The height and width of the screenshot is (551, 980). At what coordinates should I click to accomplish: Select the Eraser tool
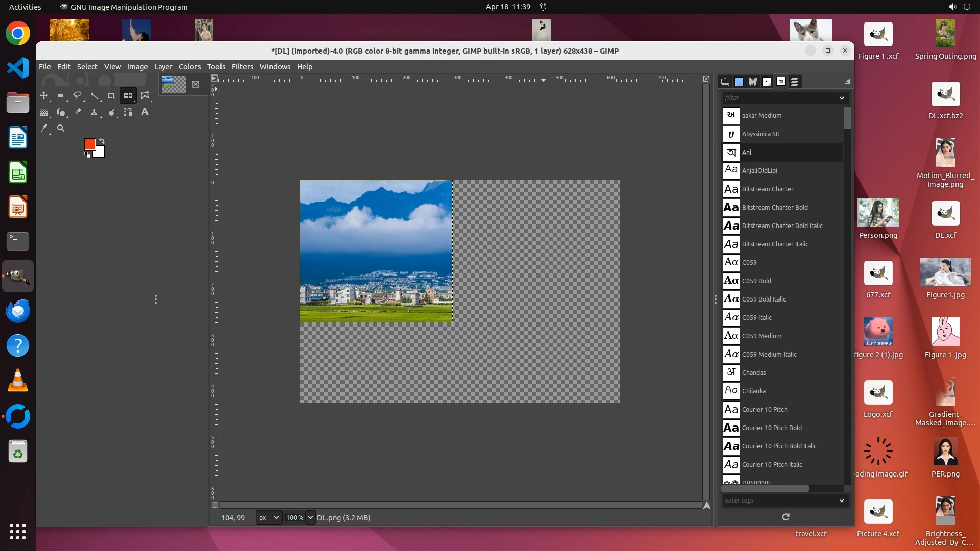tap(78, 112)
